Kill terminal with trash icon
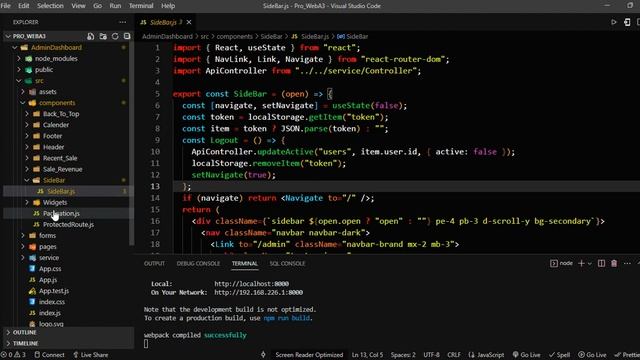The height and width of the screenshot is (360, 640). point(614,263)
